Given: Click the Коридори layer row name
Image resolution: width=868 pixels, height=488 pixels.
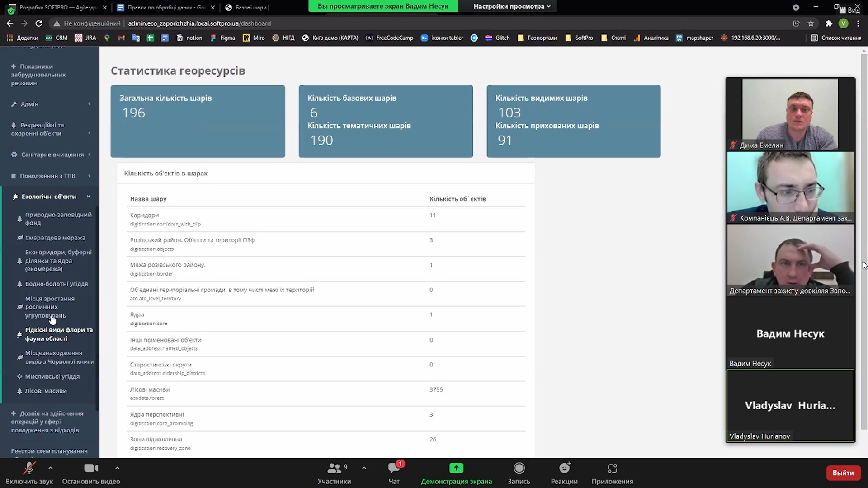Looking at the screenshot, I should (x=144, y=216).
